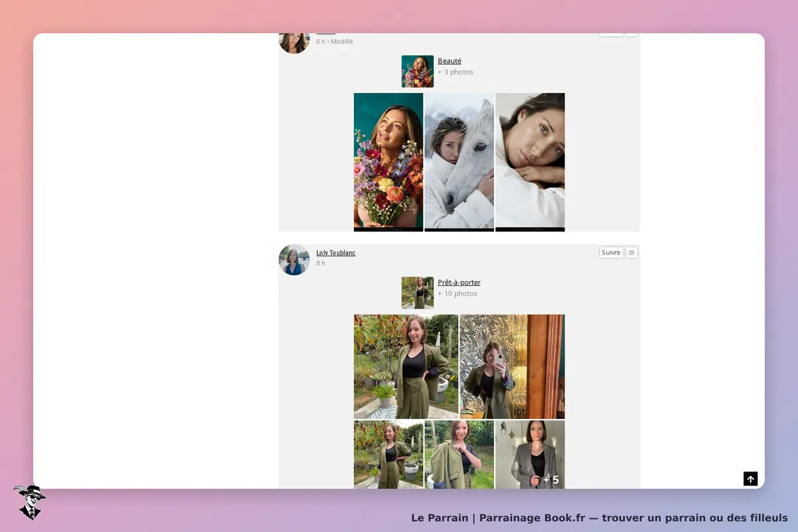Open Loly Toublanc's profile link
Screen dimensions: 798x532
pos(336,253)
